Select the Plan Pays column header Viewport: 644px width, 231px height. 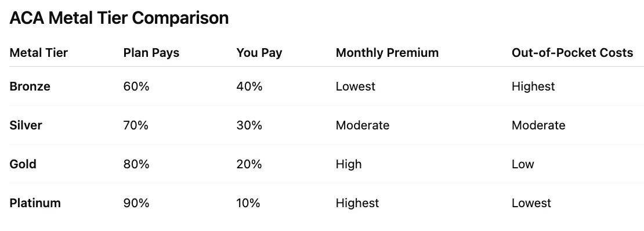click(151, 53)
